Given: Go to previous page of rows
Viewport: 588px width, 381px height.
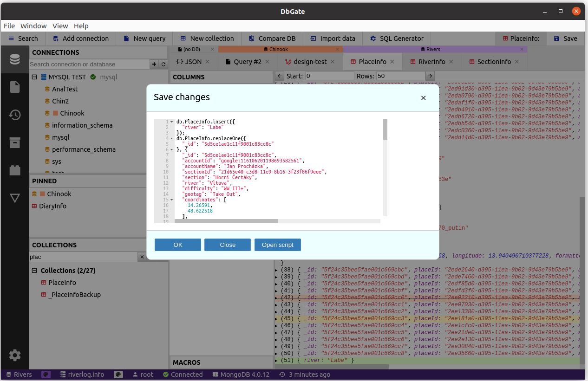Looking at the screenshot, I should click(x=279, y=76).
